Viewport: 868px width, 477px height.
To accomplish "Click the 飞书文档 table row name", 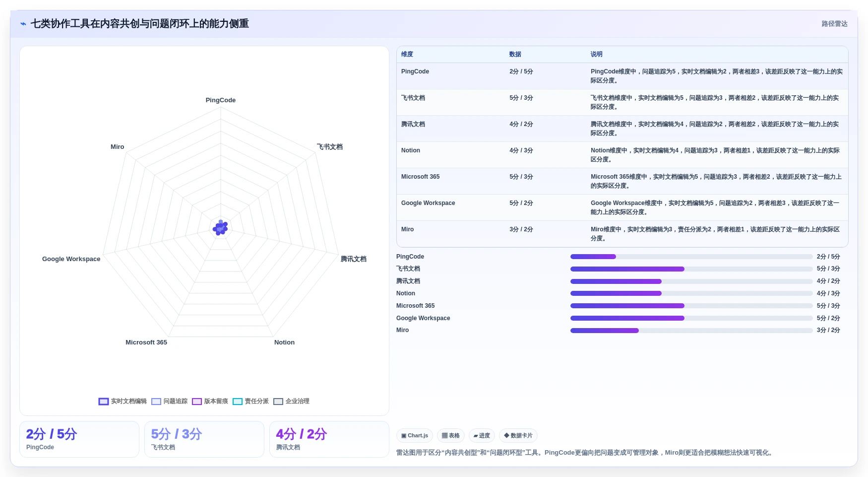I will pyautogui.click(x=413, y=98).
